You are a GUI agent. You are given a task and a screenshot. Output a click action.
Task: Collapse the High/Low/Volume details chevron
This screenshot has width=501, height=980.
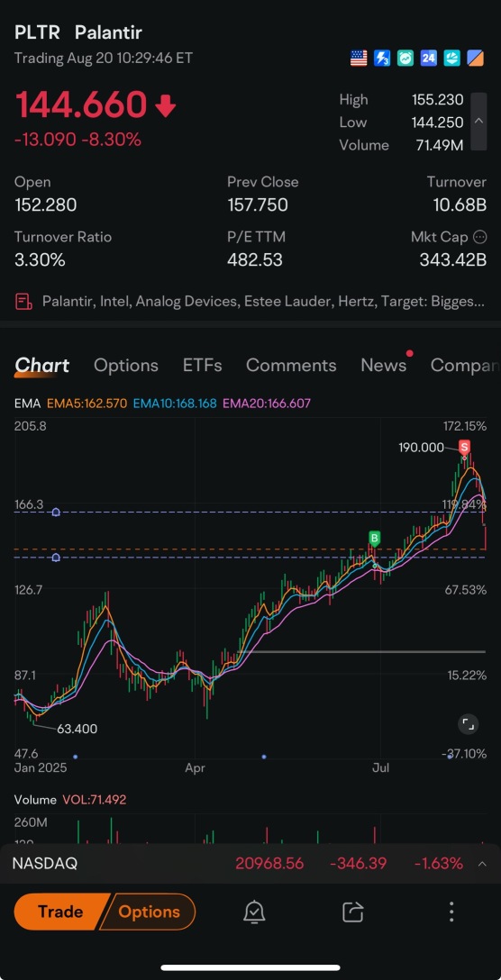point(478,122)
